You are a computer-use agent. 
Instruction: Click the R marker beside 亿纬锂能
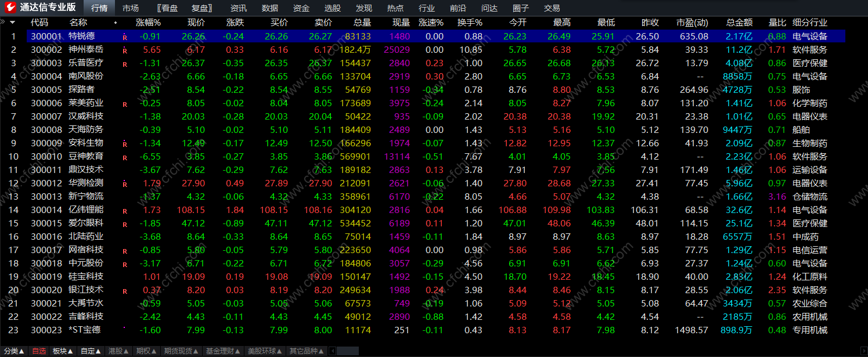pos(124,210)
